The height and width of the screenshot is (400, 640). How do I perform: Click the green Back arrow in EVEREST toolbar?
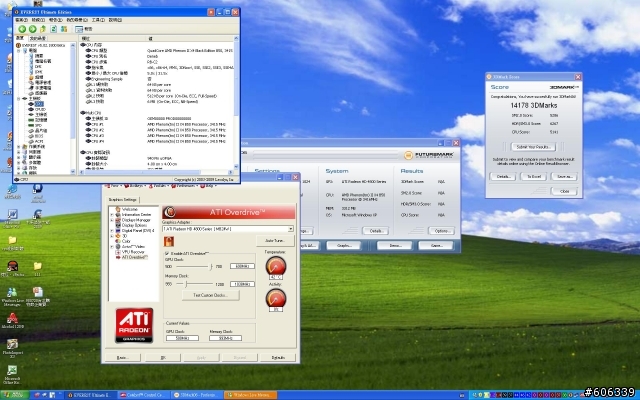[22, 29]
